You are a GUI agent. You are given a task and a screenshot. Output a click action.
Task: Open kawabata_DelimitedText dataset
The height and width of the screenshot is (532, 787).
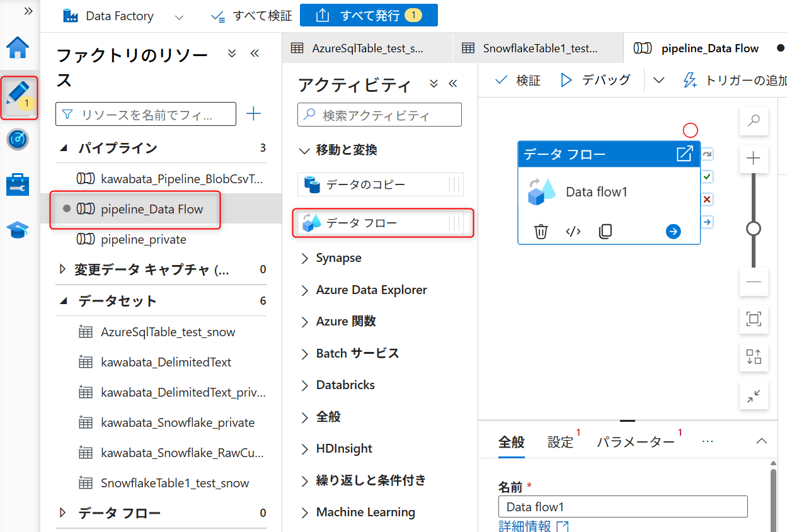click(166, 362)
